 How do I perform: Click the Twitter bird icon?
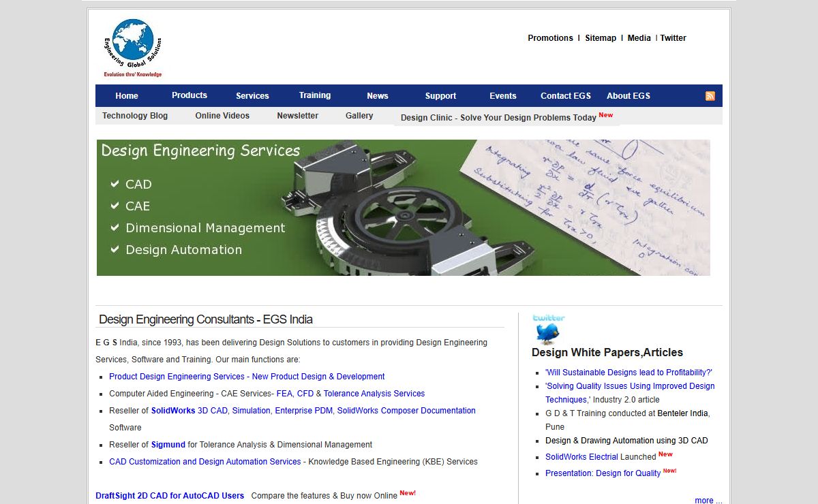[548, 330]
